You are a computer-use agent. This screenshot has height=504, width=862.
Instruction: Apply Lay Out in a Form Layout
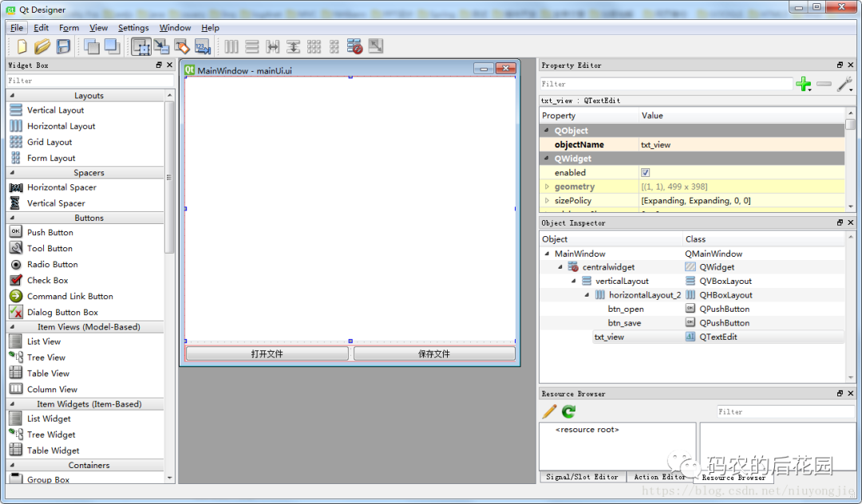(x=334, y=47)
